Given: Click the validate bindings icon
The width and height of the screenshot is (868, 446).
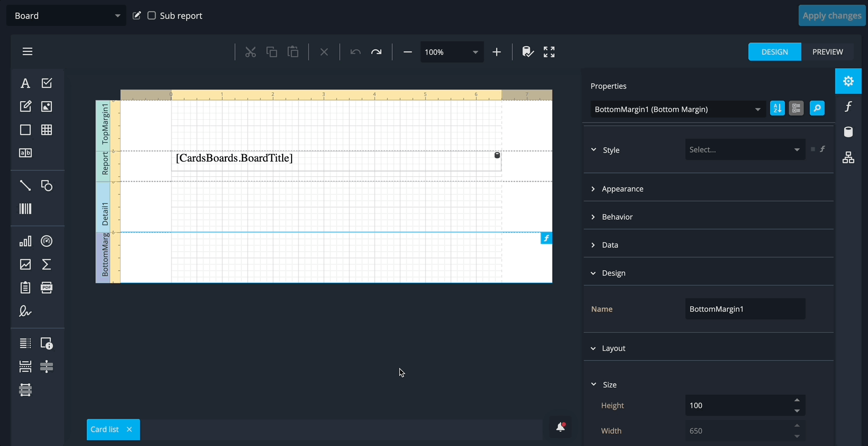Looking at the screenshot, I should (x=528, y=52).
